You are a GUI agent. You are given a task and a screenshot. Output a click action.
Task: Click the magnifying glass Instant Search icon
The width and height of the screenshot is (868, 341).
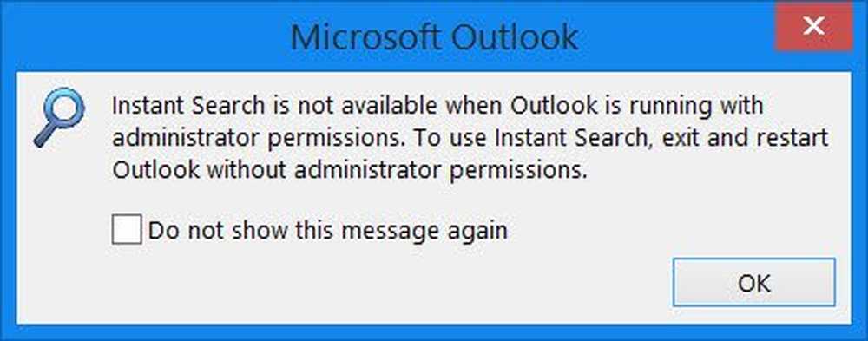(x=59, y=117)
